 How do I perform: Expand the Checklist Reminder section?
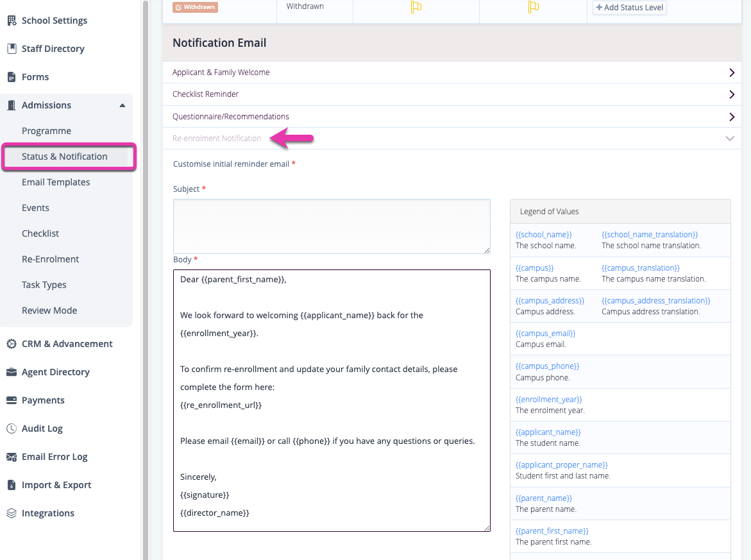click(731, 94)
